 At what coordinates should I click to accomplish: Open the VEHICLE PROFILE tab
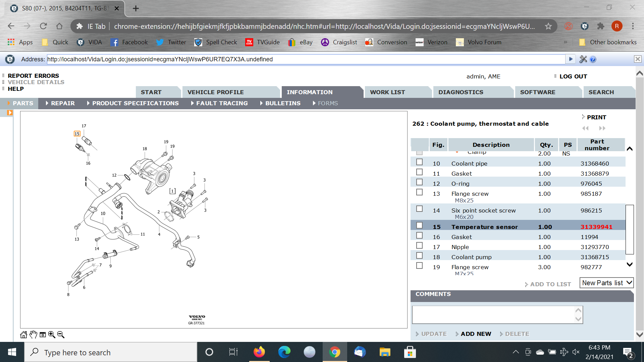(x=215, y=92)
